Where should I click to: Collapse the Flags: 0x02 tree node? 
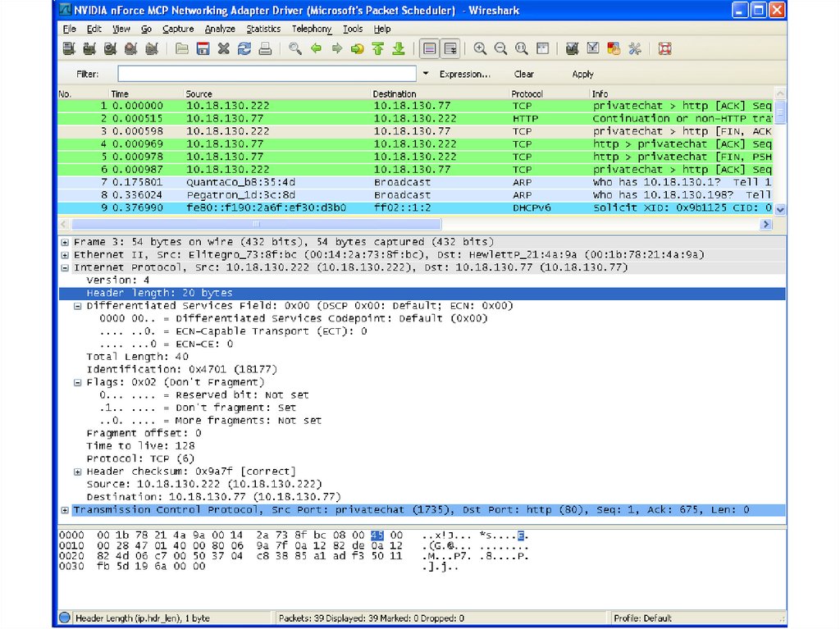78,382
